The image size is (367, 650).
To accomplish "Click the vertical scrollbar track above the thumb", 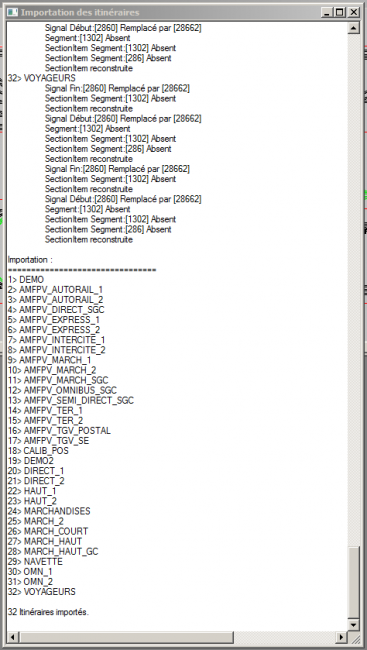I will click(354, 290).
